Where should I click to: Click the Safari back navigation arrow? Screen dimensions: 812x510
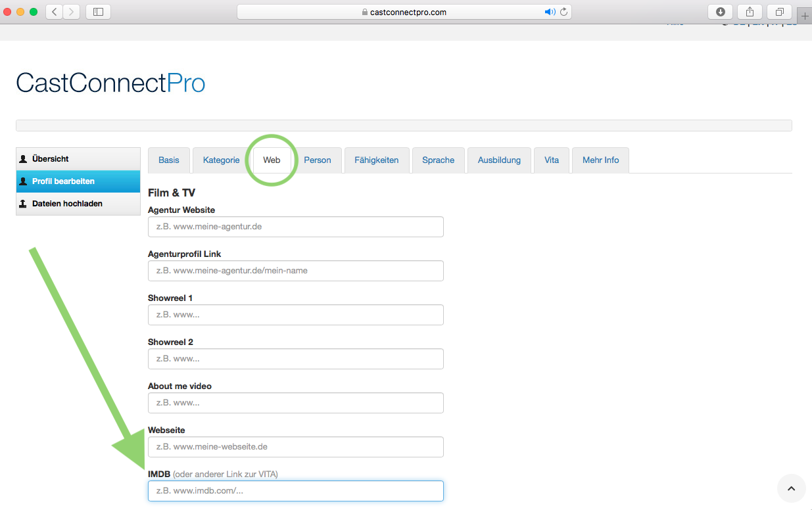[x=54, y=12]
